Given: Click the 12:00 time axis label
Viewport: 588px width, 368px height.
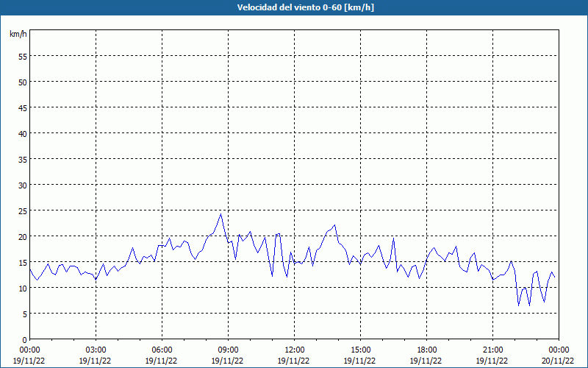Looking at the screenshot, I should 295,350.
